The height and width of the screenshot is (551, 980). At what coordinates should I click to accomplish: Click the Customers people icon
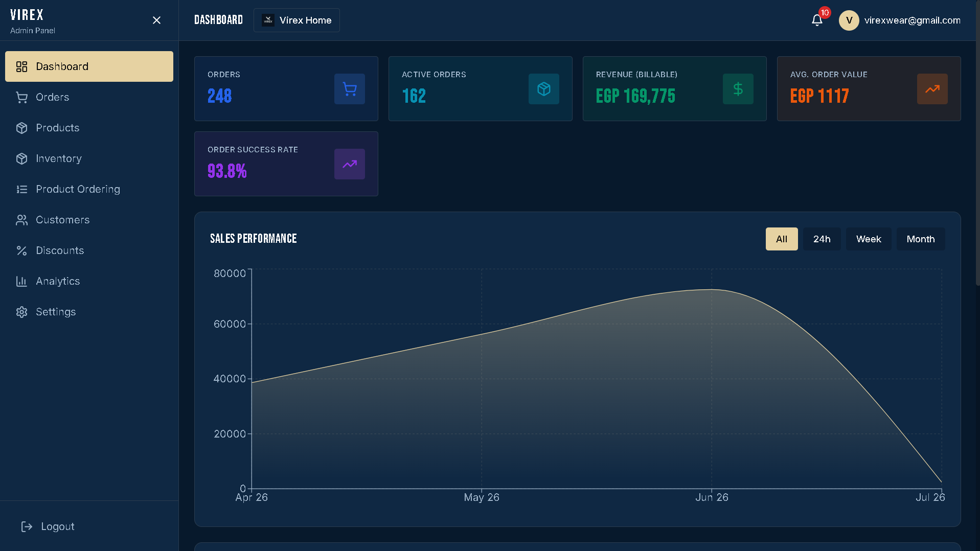click(21, 220)
